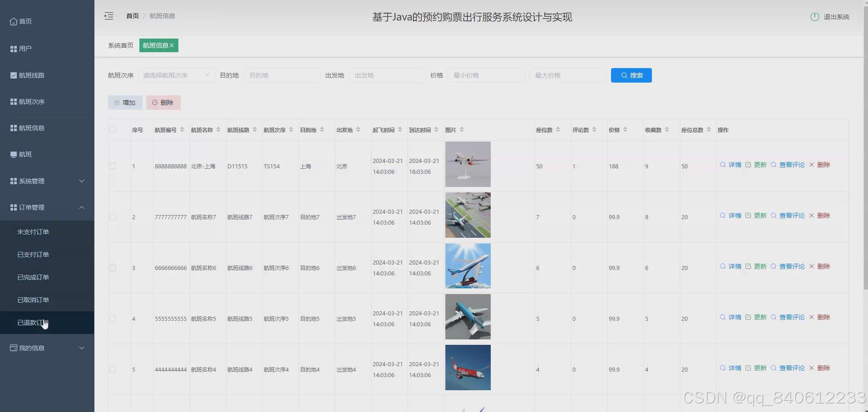Select 已支付订单 in the sidebar menu
This screenshot has width=868, height=412.
[32, 254]
